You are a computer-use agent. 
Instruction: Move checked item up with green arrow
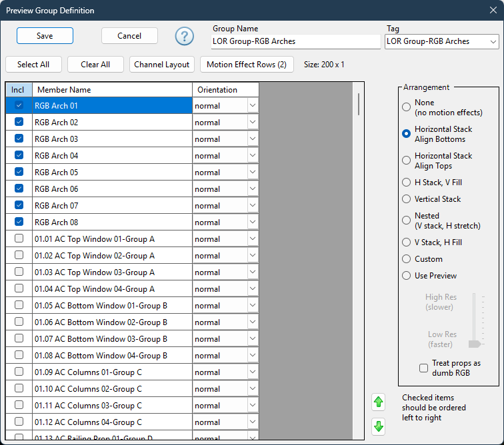pyautogui.click(x=378, y=402)
